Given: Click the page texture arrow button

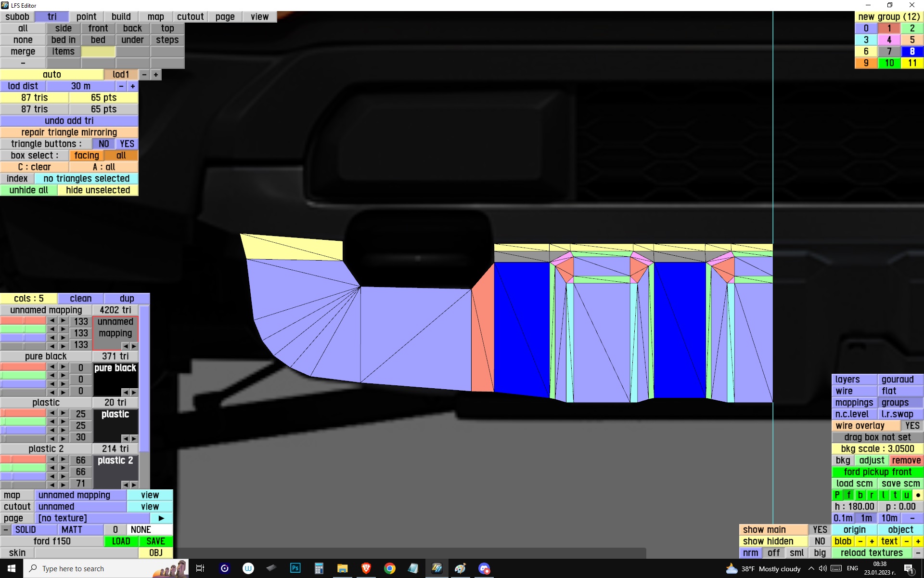Looking at the screenshot, I should click(x=161, y=518).
